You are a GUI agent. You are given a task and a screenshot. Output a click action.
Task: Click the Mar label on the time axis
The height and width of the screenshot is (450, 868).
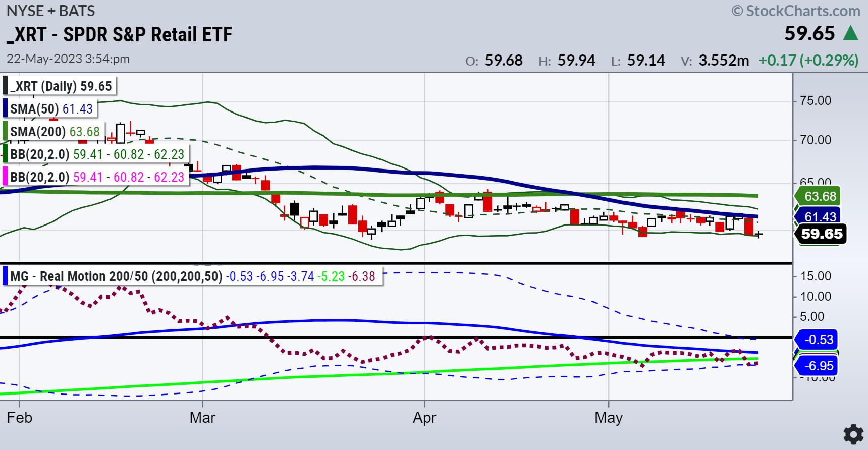pos(202,418)
